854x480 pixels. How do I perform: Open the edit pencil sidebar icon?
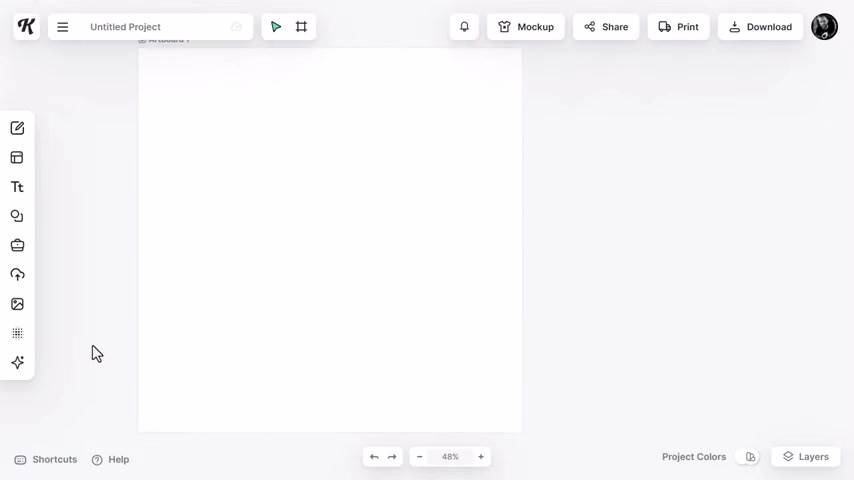pos(17,128)
